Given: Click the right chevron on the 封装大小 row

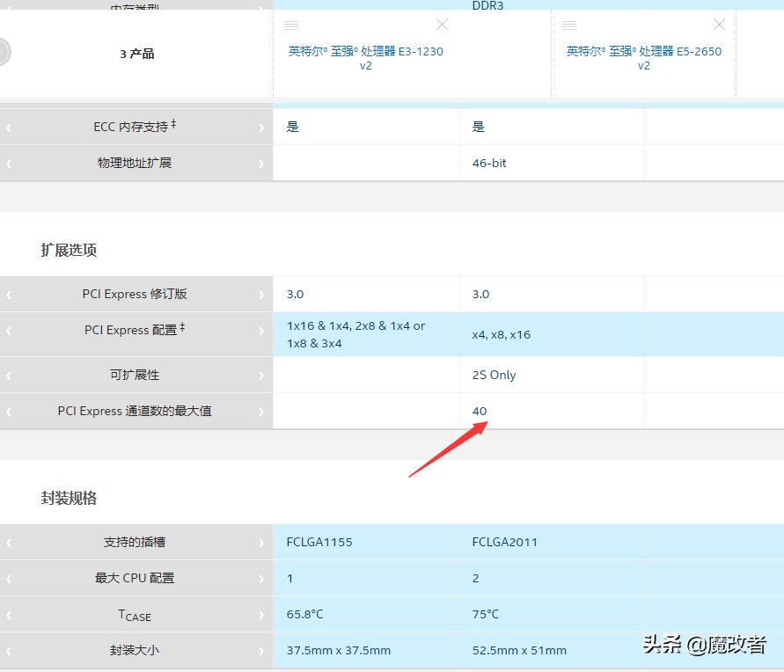Looking at the screenshot, I should [261, 651].
